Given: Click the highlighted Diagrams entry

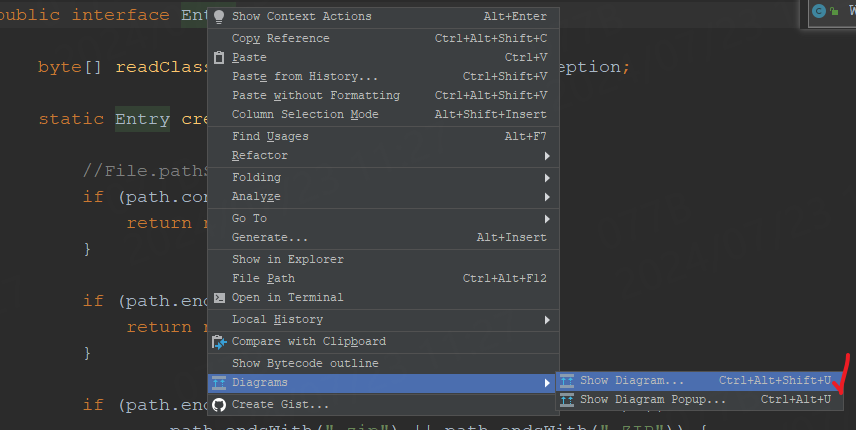Looking at the screenshot, I should (383, 383).
